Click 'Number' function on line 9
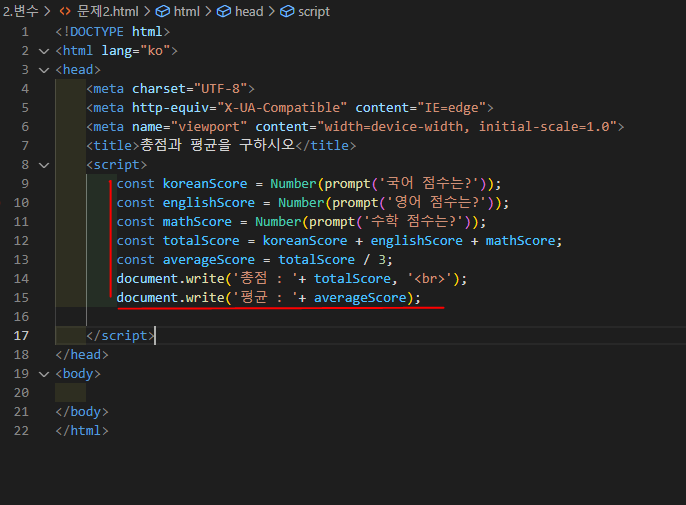686x505 pixels. (x=293, y=184)
